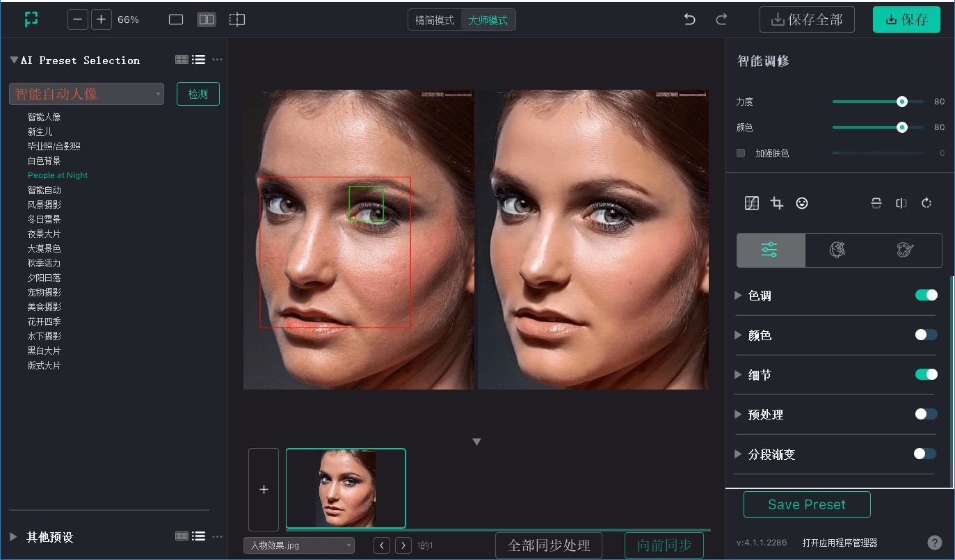This screenshot has height=560, width=955.
Task: Enable the 预处理 toggle switch
Action: pos(926,414)
